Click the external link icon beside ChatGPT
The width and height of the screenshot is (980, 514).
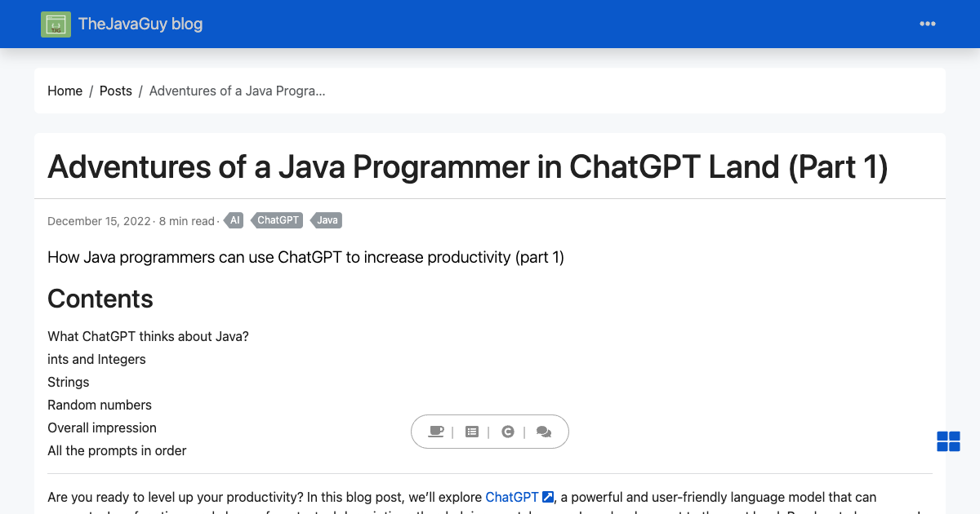[548, 497]
